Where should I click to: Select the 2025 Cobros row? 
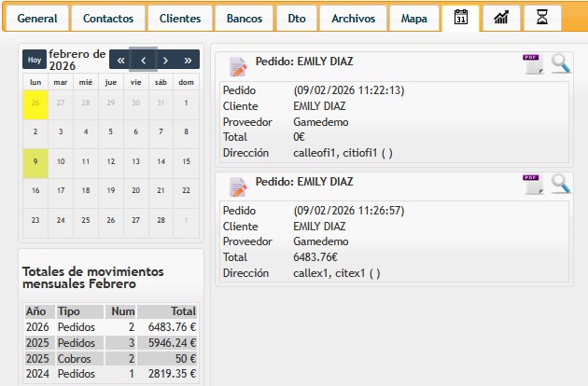click(111, 359)
